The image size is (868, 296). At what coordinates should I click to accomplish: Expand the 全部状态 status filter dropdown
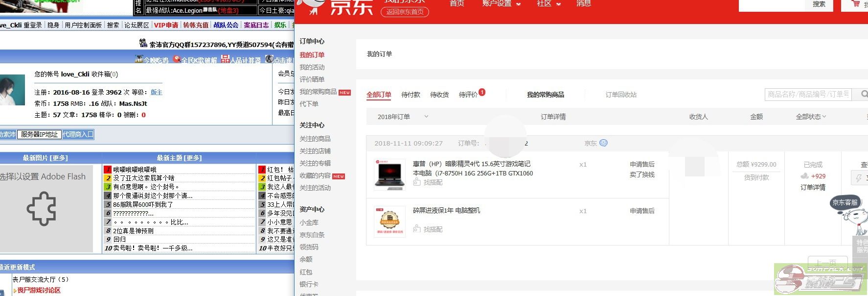point(824,117)
